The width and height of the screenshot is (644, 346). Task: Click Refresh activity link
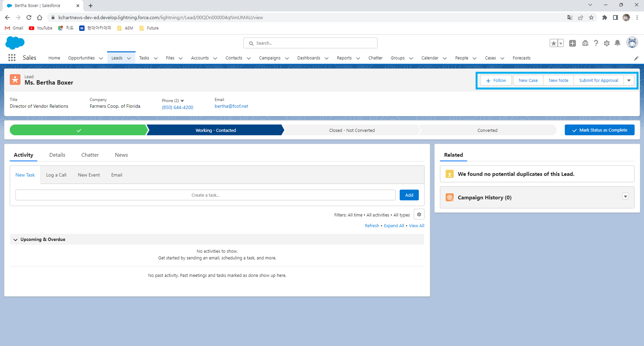click(x=372, y=226)
